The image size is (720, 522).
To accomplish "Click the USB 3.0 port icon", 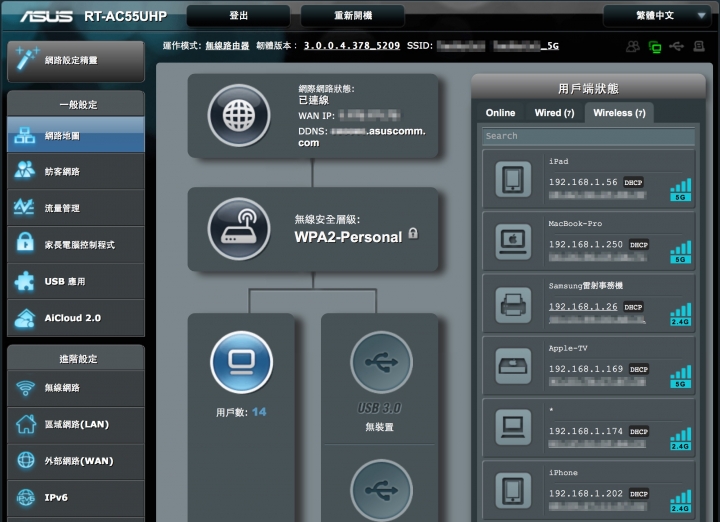I will [x=381, y=362].
